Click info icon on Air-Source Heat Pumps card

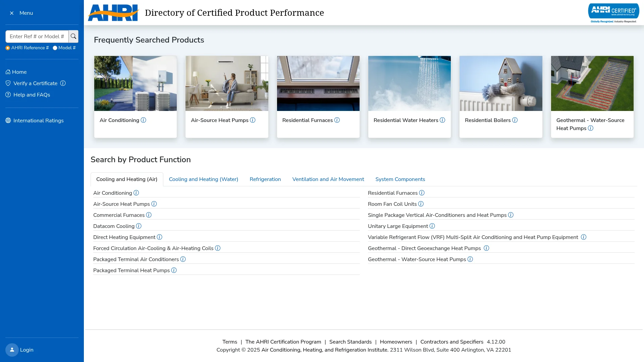253,120
